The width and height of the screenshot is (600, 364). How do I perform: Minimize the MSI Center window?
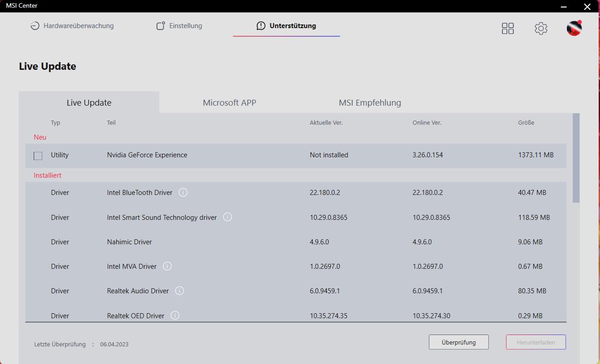pyautogui.click(x=564, y=6)
